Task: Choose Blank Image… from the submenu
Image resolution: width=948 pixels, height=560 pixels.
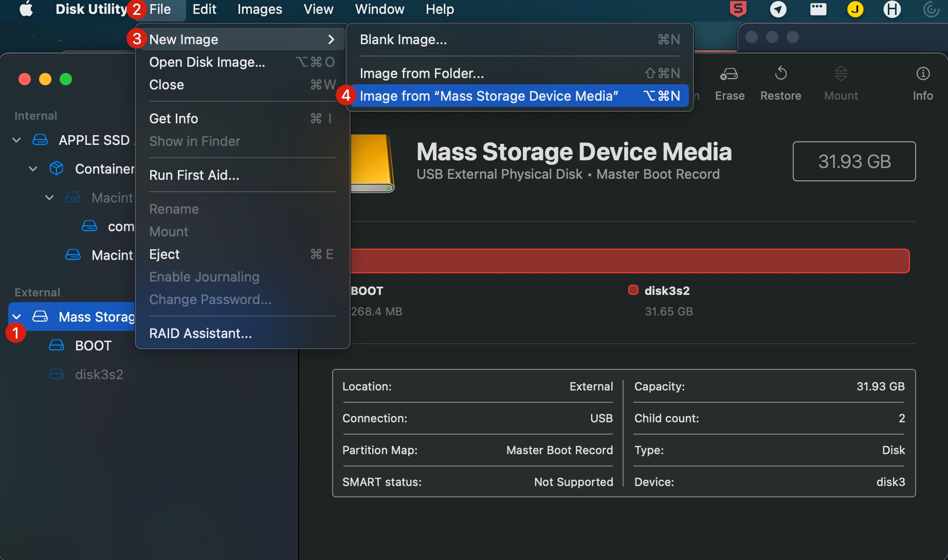Action: (x=520, y=40)
